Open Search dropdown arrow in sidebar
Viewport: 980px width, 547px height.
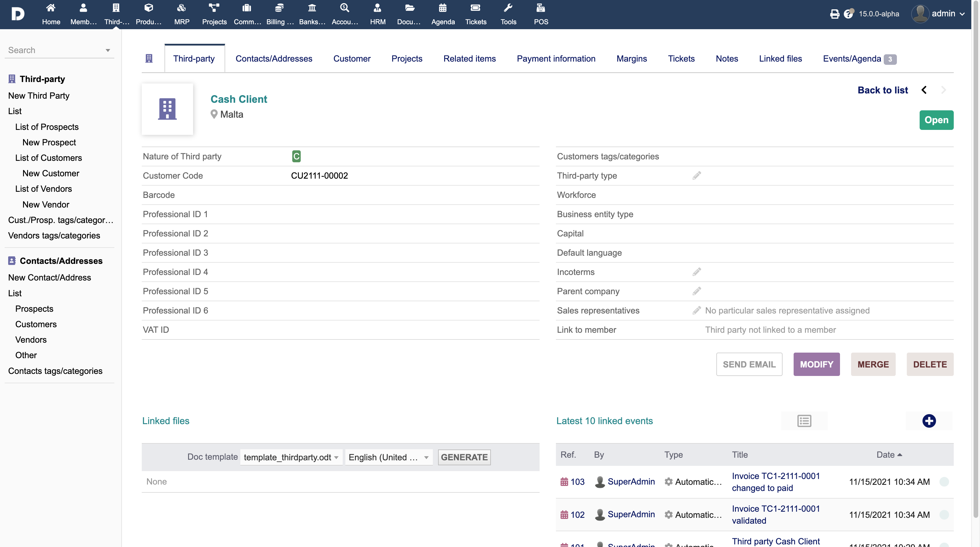(108, 50)
